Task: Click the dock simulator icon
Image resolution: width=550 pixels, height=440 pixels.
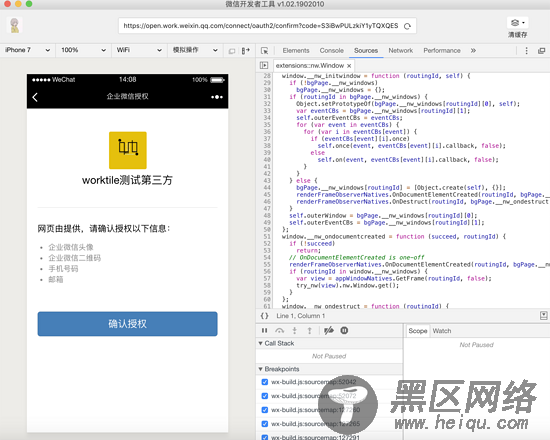Action: [x=246, y=51]
